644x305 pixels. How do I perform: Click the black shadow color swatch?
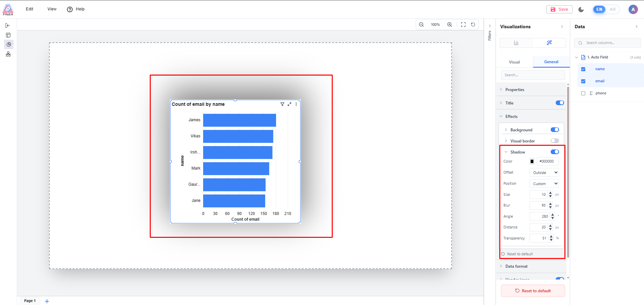point(532,162)
